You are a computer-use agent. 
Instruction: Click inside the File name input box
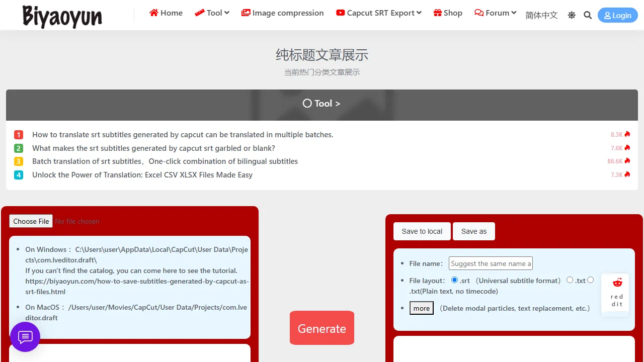click(x=491, y=263)
